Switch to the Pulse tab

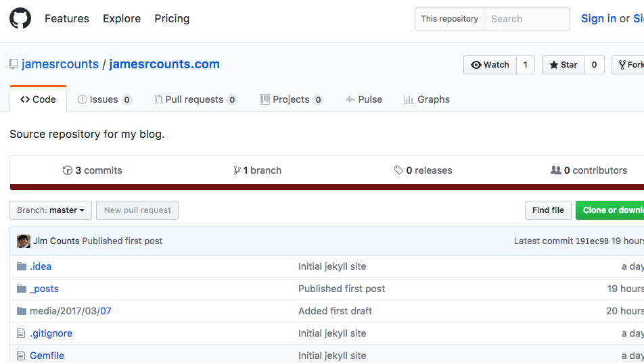click(364, 99)
